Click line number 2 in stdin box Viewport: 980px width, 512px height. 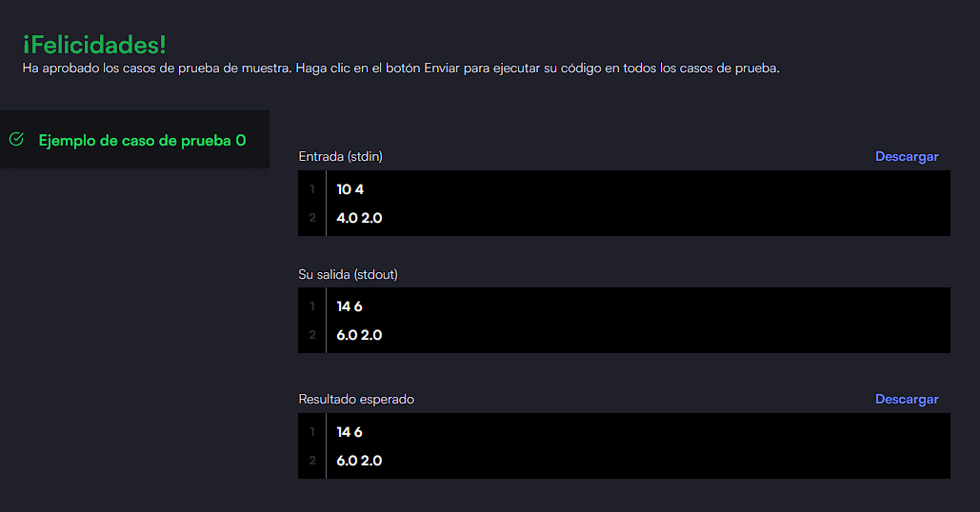(x=312, y=218)
